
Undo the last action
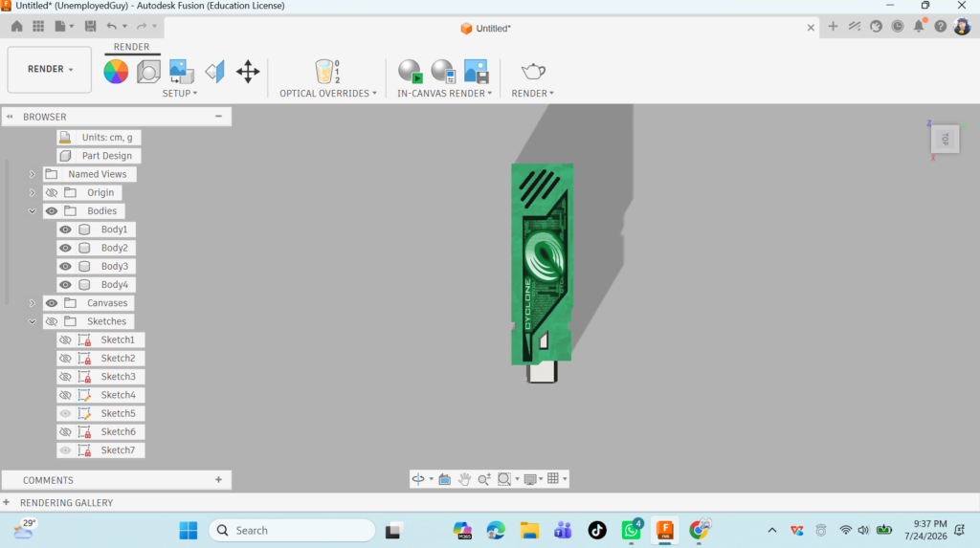point(111,26)
